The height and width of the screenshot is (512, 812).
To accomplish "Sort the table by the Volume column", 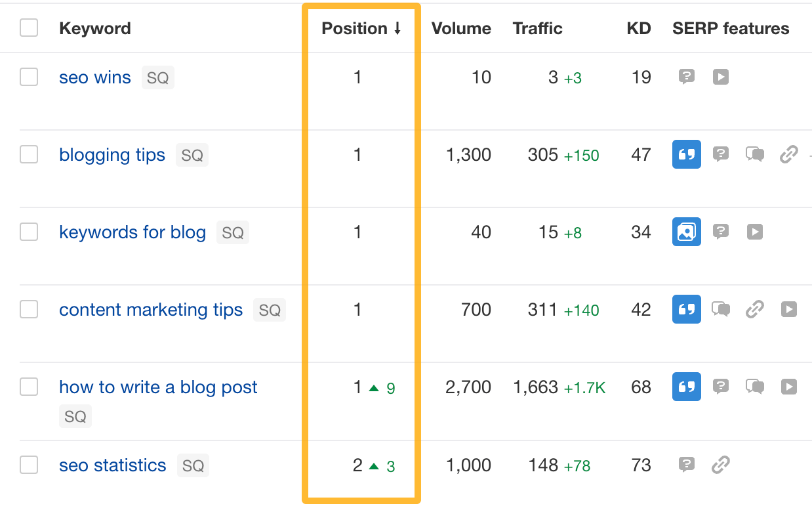I will pos(461,28).
